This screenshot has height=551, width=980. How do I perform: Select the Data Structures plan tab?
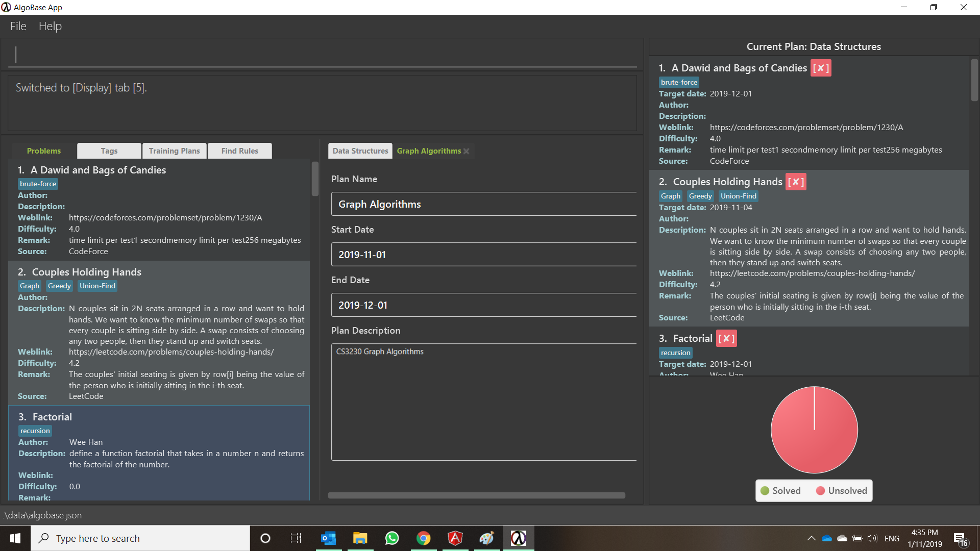coord(360,151)
